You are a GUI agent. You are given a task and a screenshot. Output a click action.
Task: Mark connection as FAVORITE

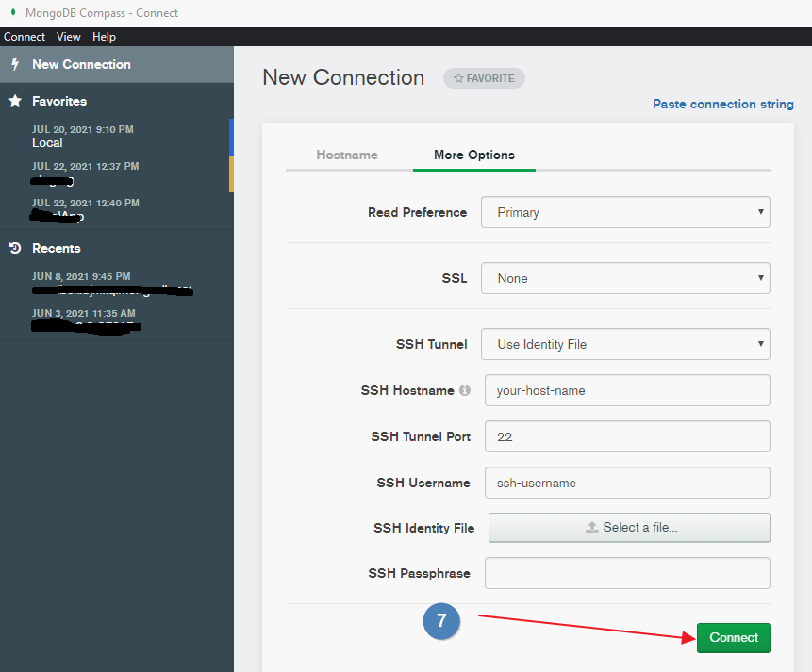tap(484, 78)
